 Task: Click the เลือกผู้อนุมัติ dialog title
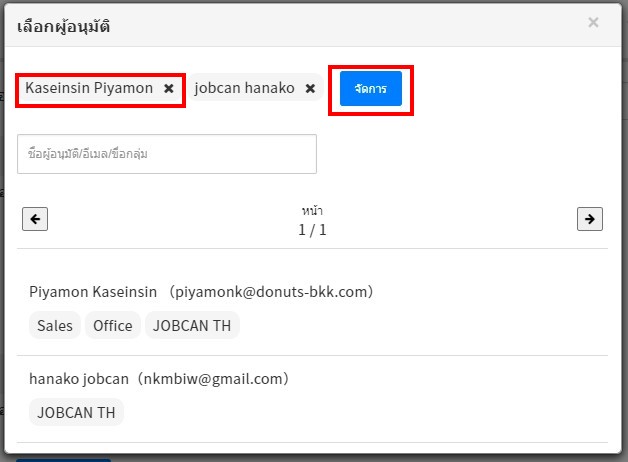point(64,26)
